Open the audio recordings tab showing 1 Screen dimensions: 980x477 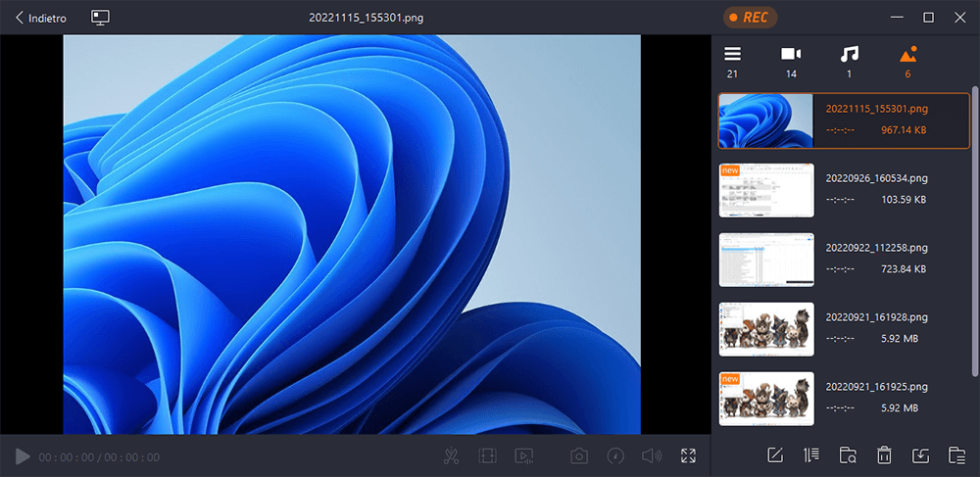849,62
